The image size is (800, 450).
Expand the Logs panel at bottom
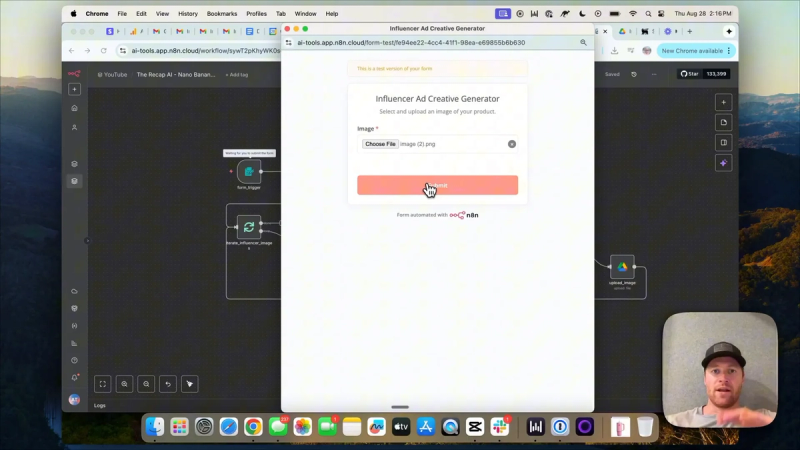point(100,406)
